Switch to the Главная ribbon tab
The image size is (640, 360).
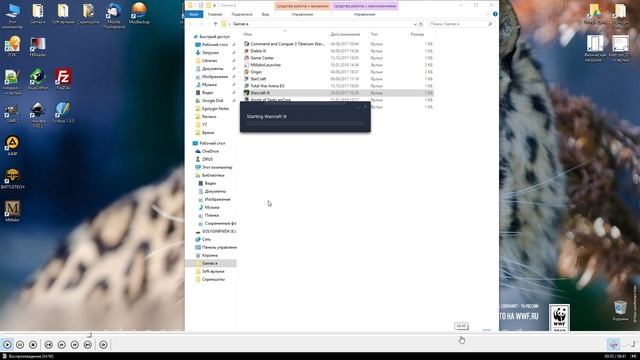click(x=215, y=14)
